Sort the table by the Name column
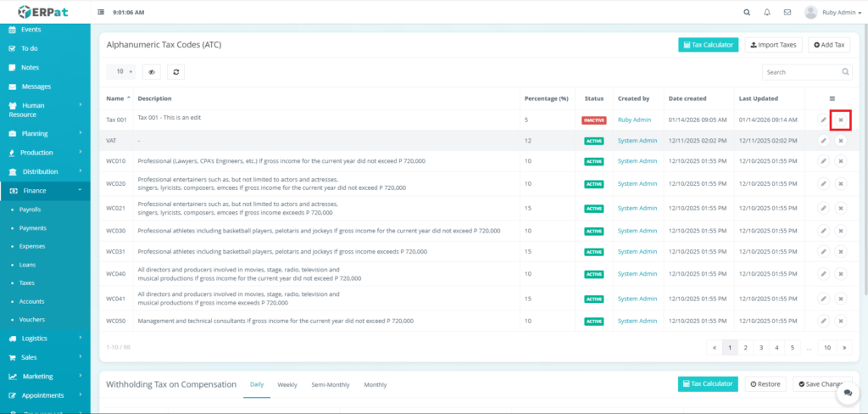 pos(117,98)
